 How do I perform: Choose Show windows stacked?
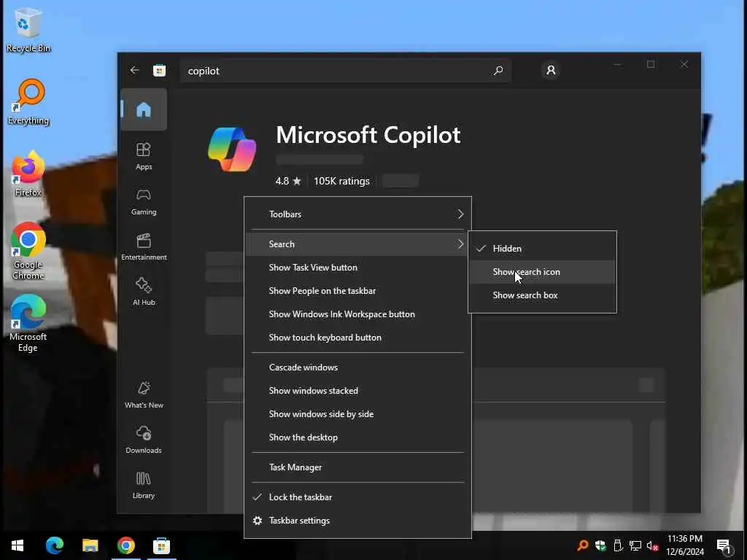pyautogui.click(x=357, y=391)
